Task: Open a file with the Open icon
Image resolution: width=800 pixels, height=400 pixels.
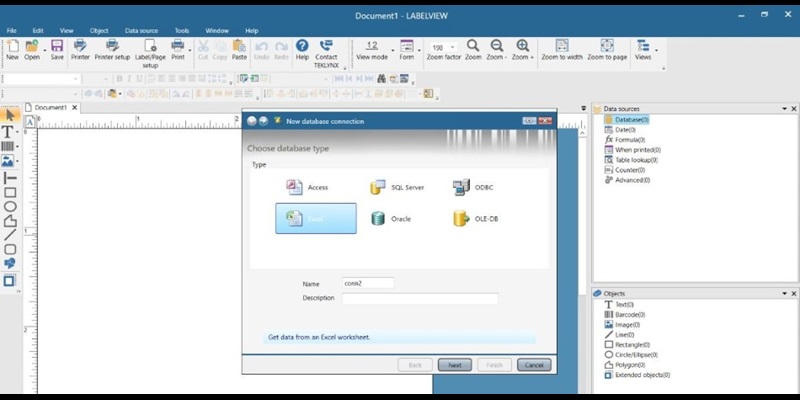Action: point(32,49)
